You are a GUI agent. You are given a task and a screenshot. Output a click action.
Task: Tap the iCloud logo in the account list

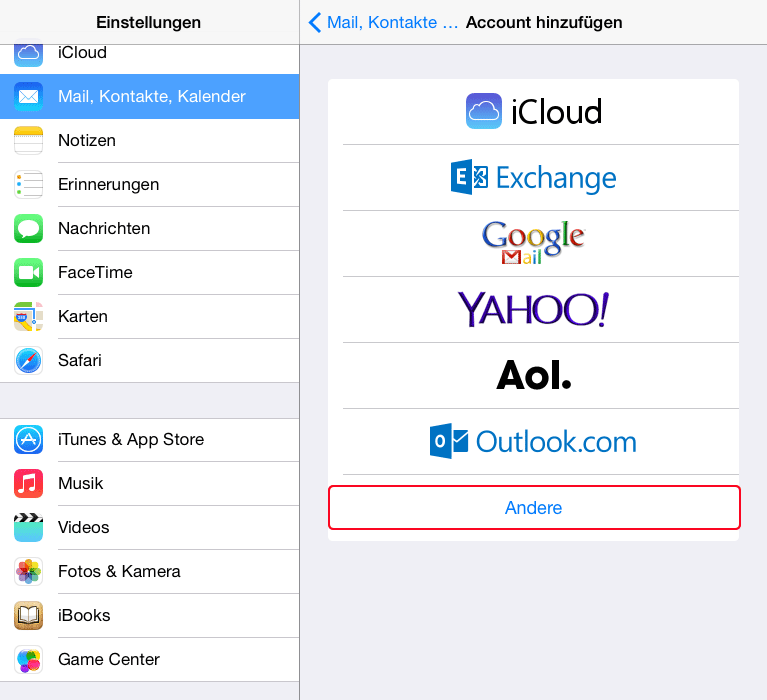[484, 111]
